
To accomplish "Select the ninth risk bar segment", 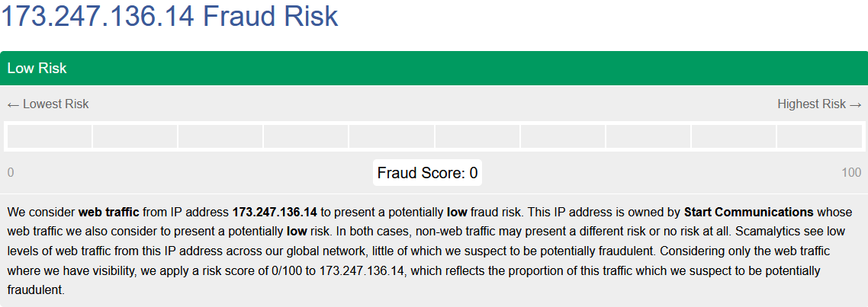I will (x=734, y=136).
